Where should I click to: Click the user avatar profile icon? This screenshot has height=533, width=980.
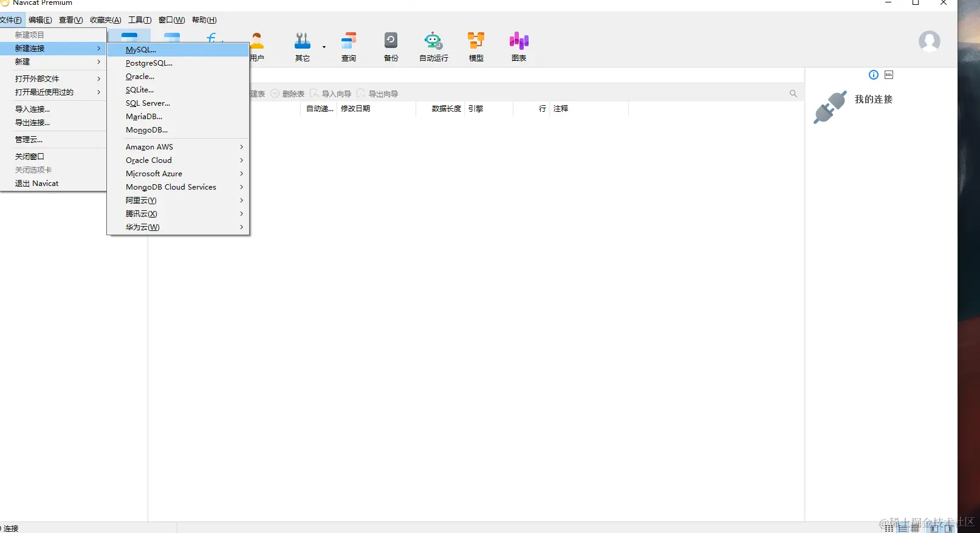(929, 41)
